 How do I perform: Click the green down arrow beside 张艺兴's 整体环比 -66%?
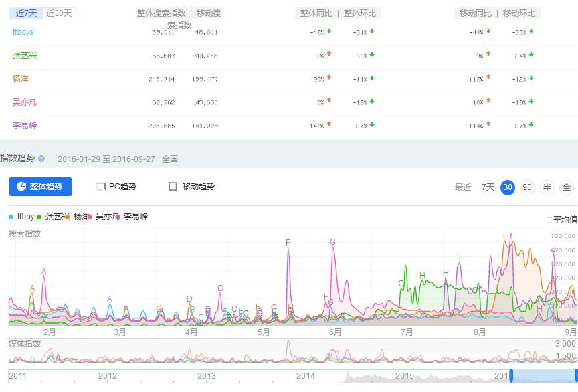point(372,55)
